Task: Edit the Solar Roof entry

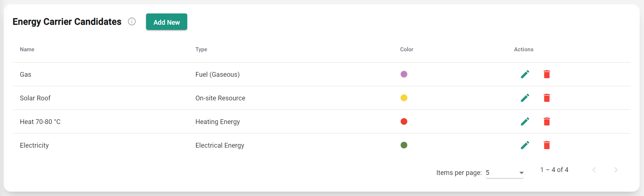Action: tap(525, 98)
